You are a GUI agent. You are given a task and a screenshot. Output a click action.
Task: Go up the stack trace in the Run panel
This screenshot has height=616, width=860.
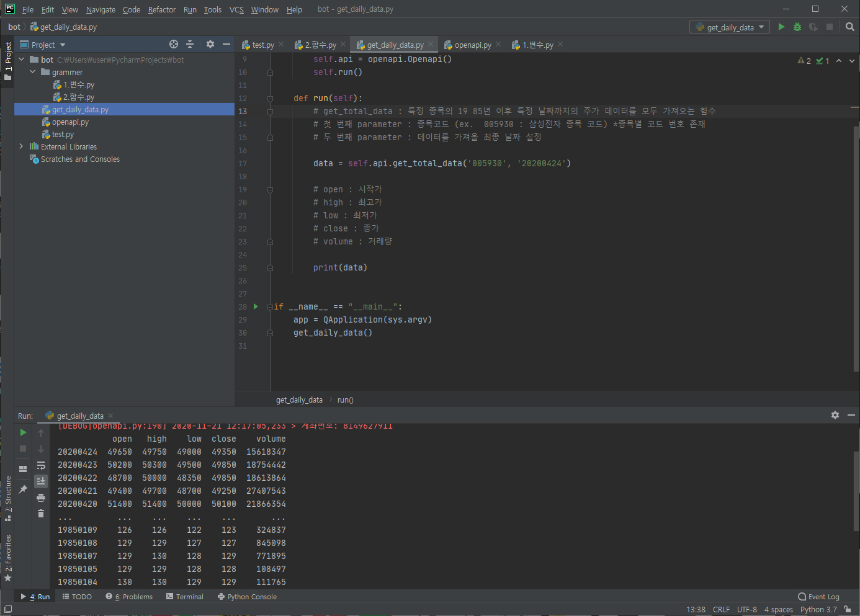tap(41, 433)
